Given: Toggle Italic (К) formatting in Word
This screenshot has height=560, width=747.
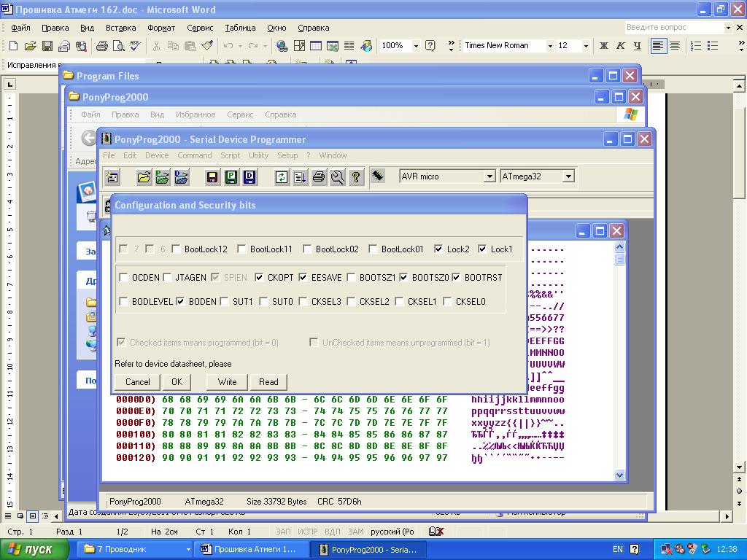Looking at the screenshot, I should [x=620, y=46].
